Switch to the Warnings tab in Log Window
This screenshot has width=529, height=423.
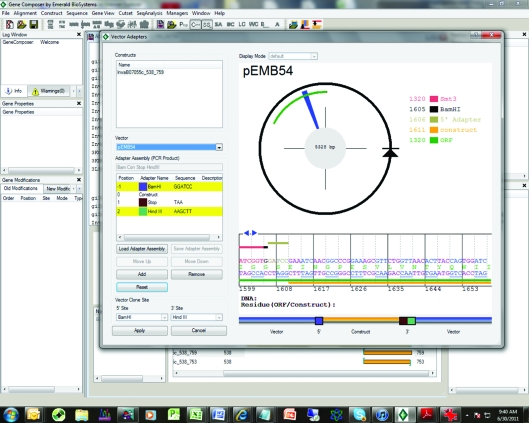[x=49, y=91]
